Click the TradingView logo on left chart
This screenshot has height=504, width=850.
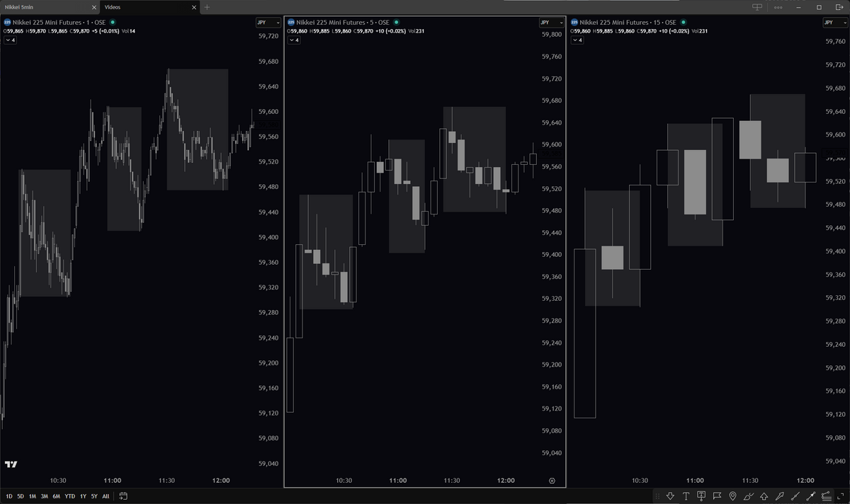click(x=11, y=465)
